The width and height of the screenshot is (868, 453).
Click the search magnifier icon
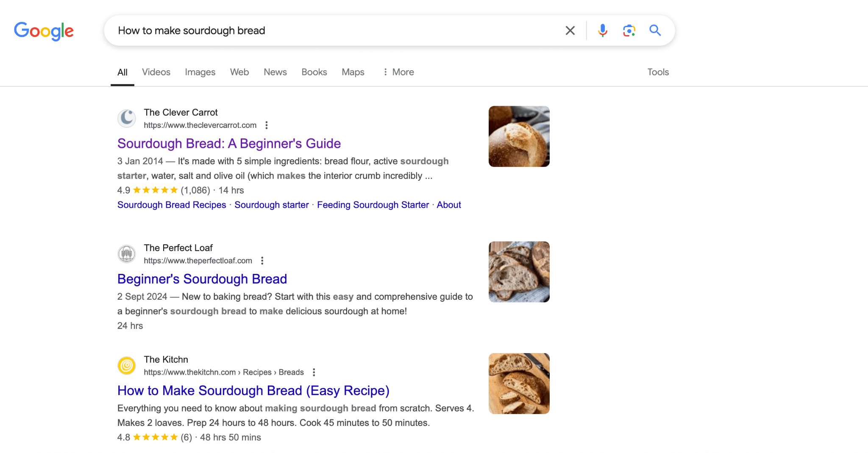tap(655, 30)
